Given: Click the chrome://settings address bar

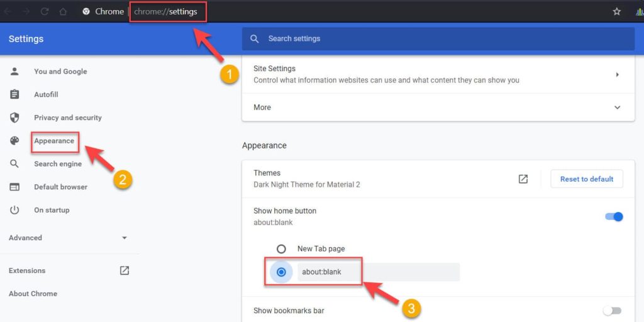Looking at the screenshot, I should pos(165,11).
